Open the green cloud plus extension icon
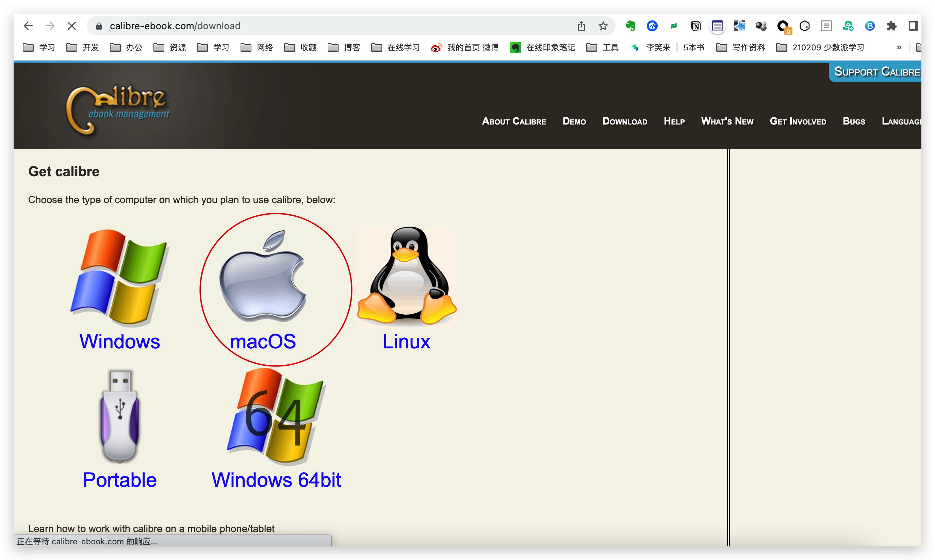This screenshot has width=935, height=560. 848,26
